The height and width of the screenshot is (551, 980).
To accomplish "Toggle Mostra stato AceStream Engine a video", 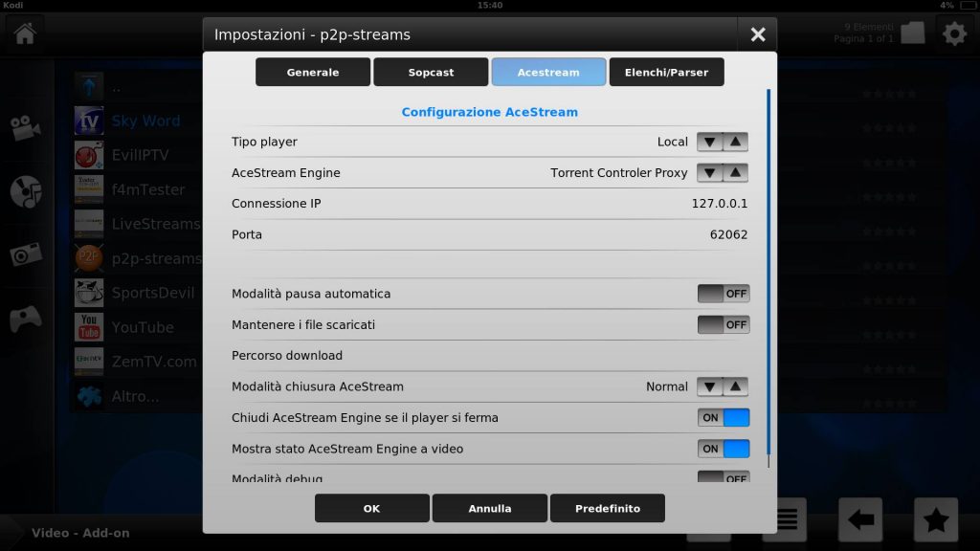I will click(x=724, y=449).
